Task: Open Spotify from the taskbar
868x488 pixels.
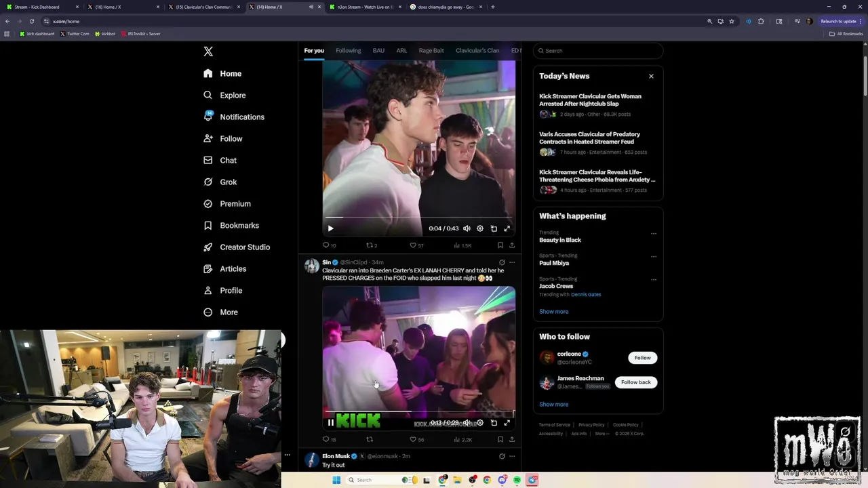Action: coord(517,480)
